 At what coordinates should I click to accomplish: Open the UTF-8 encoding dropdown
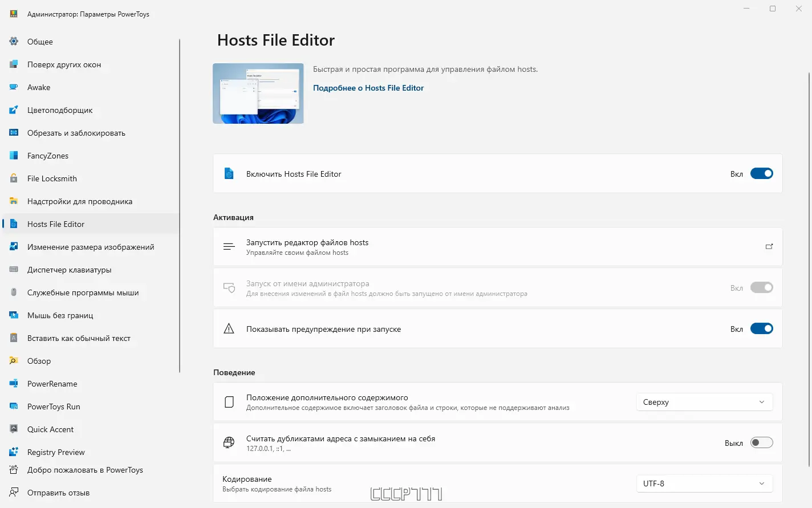704,483
